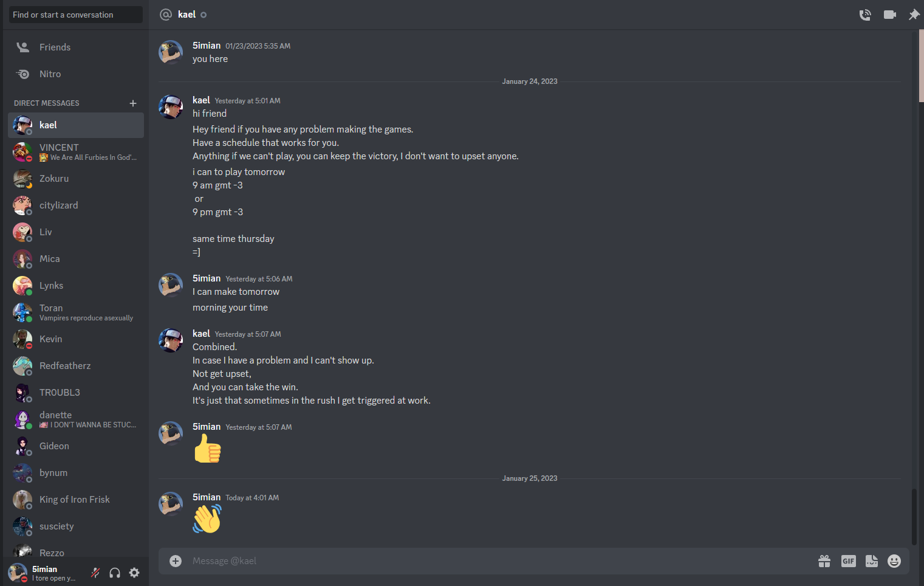
Task: Open the sticker picker
Action: pos(872,561)
